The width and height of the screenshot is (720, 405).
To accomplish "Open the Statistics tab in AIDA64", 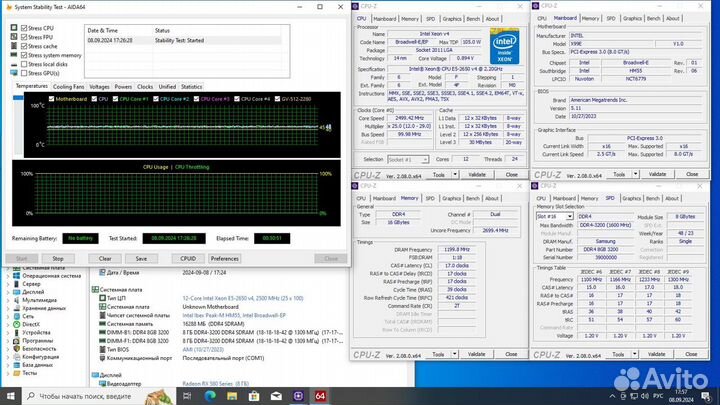I will click(x=191, y=86).
